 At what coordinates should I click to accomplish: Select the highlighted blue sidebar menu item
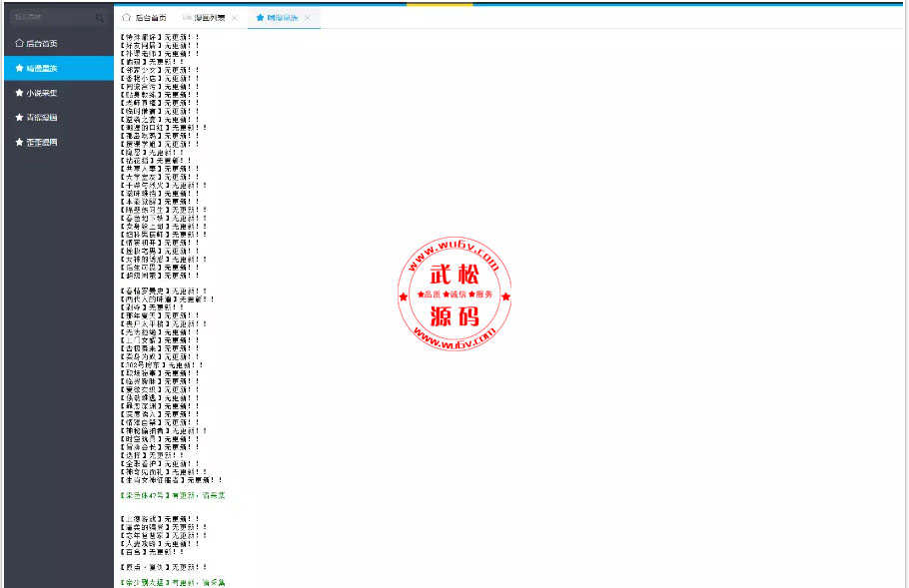coord(59,68)
